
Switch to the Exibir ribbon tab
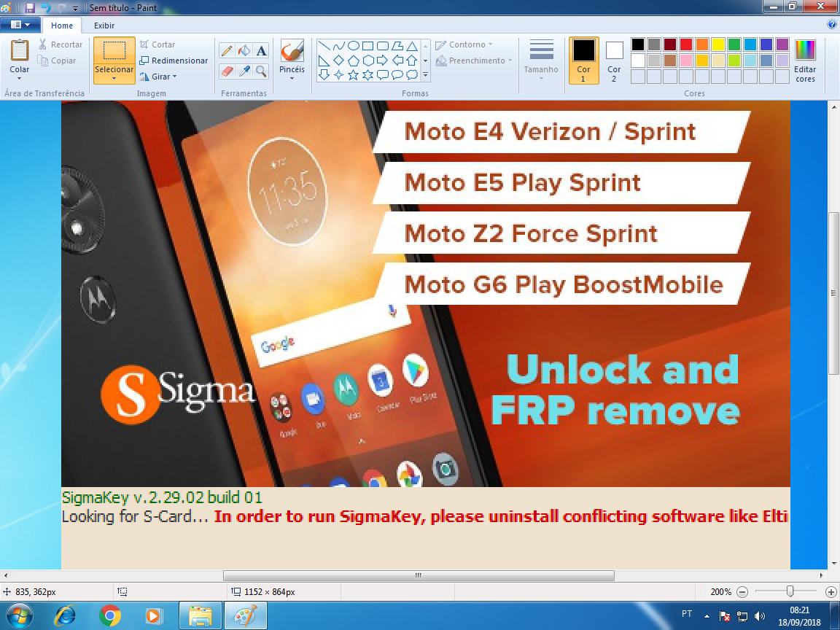point(104,26)
